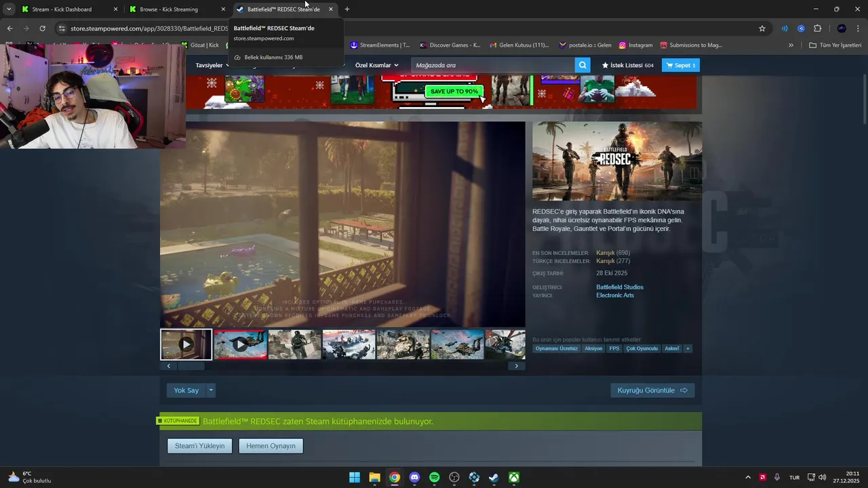Select the Aksiyon tag
The width and height of the screenshot is (868, 488).
(x=593, y=348)
